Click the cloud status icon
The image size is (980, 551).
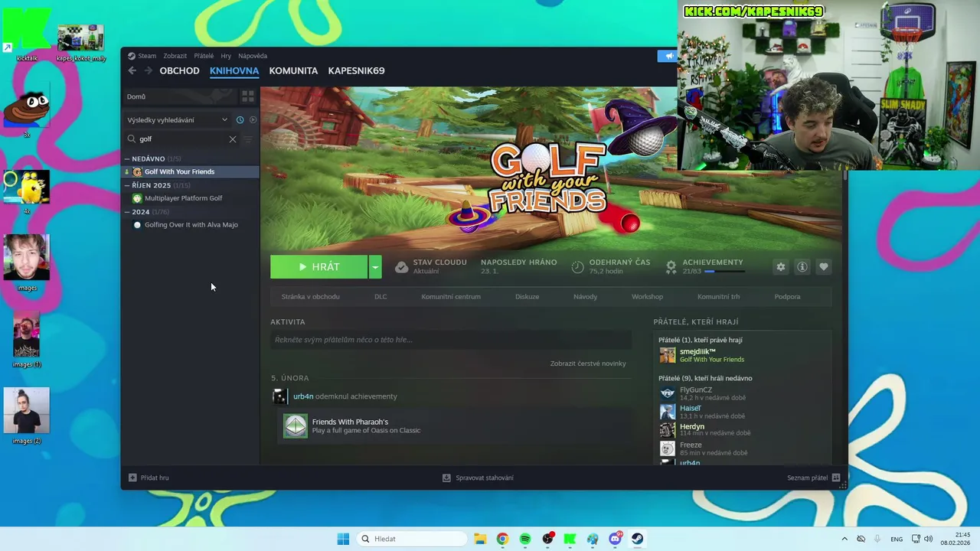click(401, 266)
